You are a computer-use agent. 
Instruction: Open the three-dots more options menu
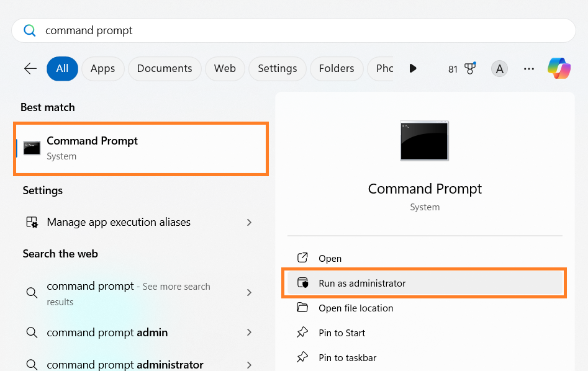tap(529, 69)
